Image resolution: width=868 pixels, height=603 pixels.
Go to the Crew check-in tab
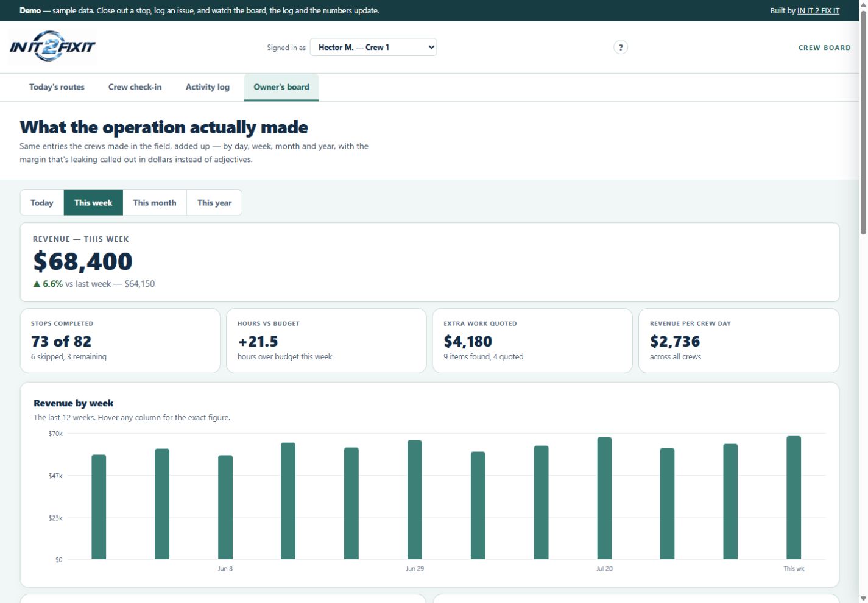click(135, 87)
